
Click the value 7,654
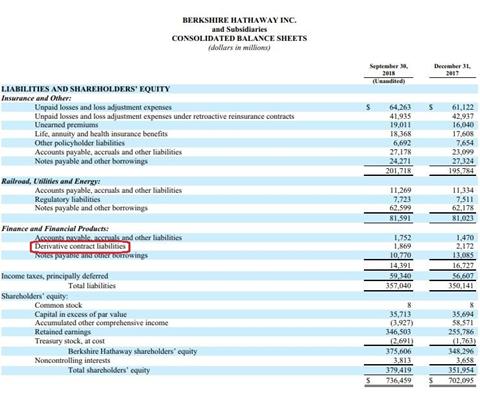click(464, 143)
